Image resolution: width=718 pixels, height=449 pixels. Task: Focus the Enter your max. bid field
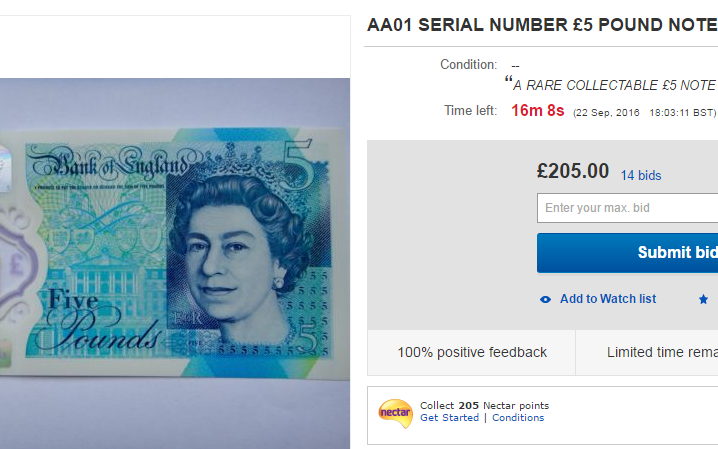(x=627, y=208)
